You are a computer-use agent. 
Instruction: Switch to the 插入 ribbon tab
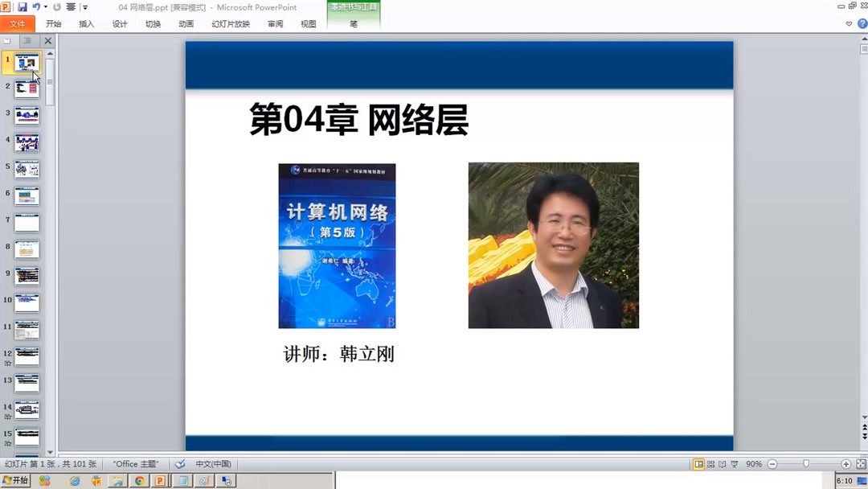click(x=86, y=23)
